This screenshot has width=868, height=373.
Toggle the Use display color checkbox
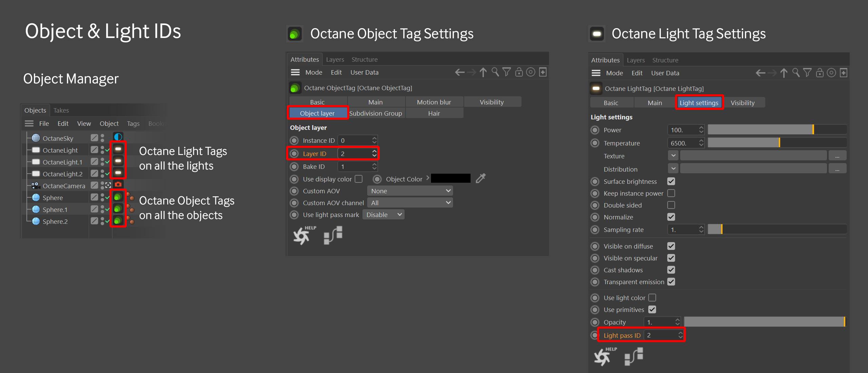(359, 179)
